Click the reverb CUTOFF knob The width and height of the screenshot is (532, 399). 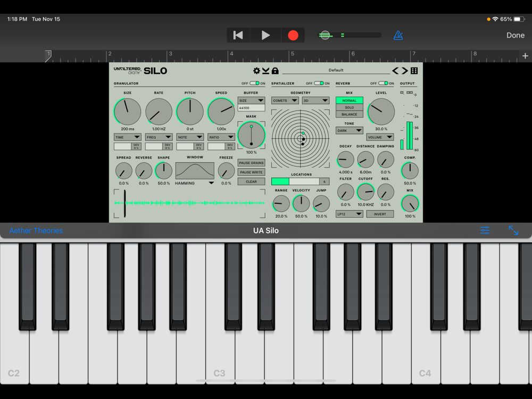[x=365, y=192]
